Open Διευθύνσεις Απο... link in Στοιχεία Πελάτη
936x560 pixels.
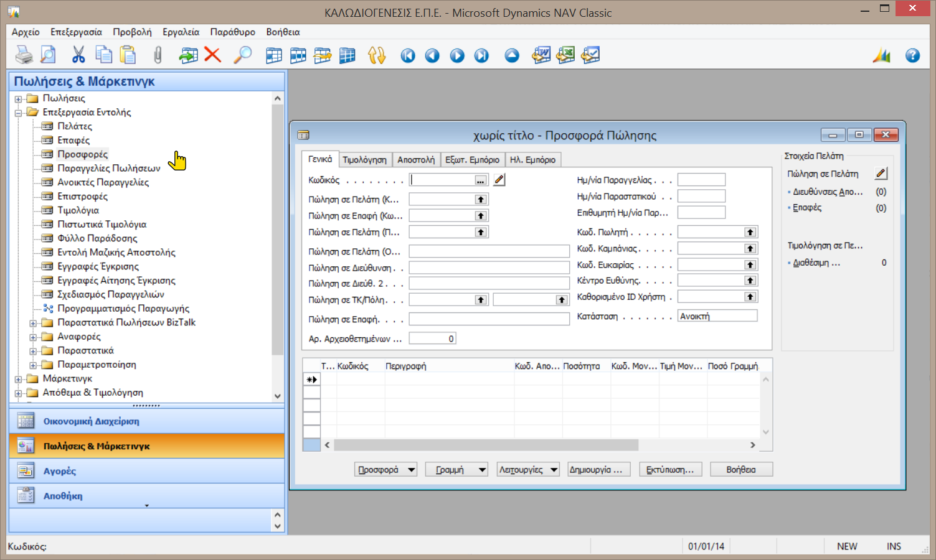(828, 192)
